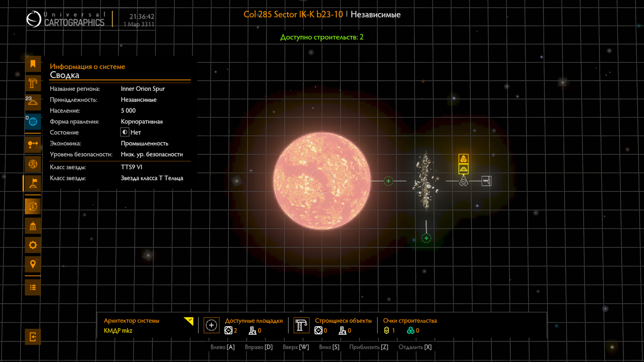Screen dimensions: 644x362
Task: Select the installation icon at the far right
Action: click(486, 181)
